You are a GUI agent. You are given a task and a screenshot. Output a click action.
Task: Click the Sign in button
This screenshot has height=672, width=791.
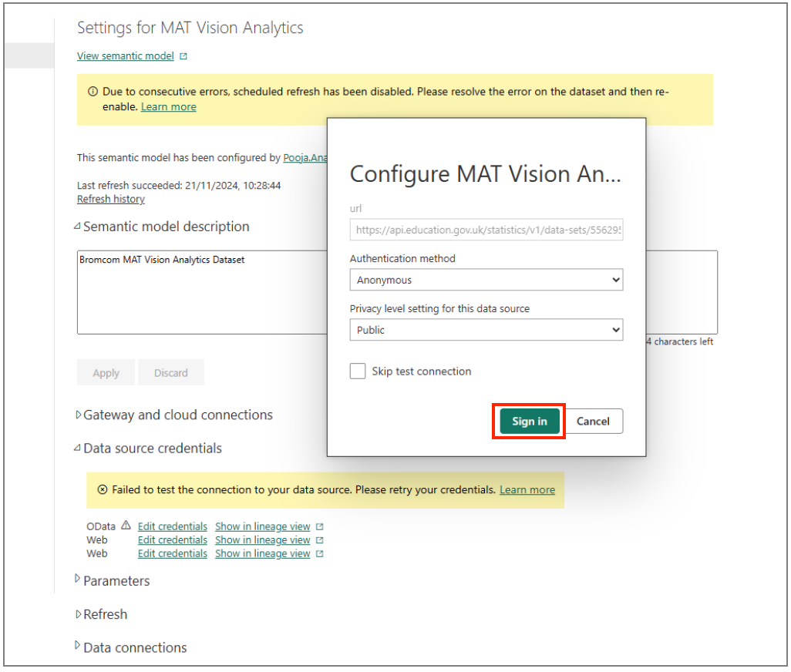point(530,422)
